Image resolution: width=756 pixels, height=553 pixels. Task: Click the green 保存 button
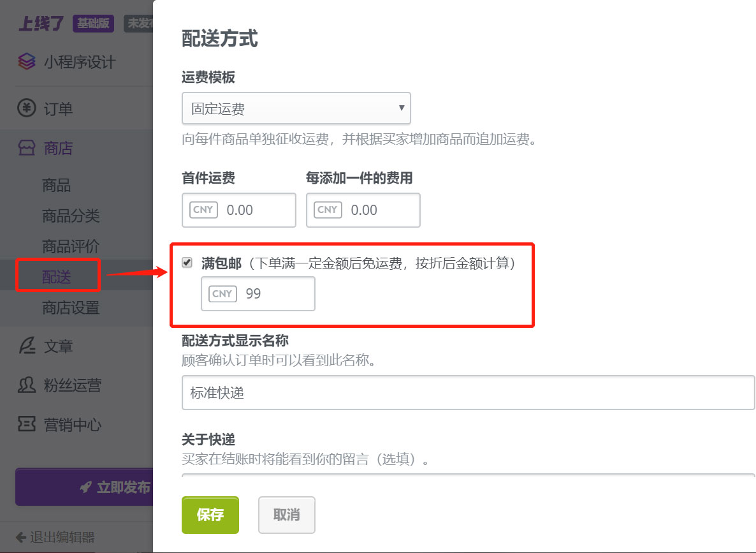click(210, 515)
